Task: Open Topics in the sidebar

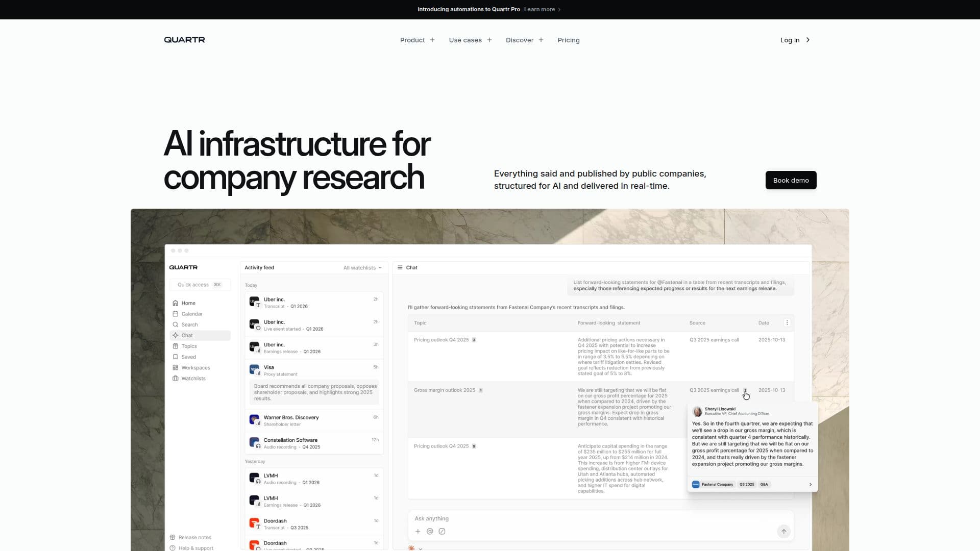Action: pyautogui.click(x=200, y=346)
